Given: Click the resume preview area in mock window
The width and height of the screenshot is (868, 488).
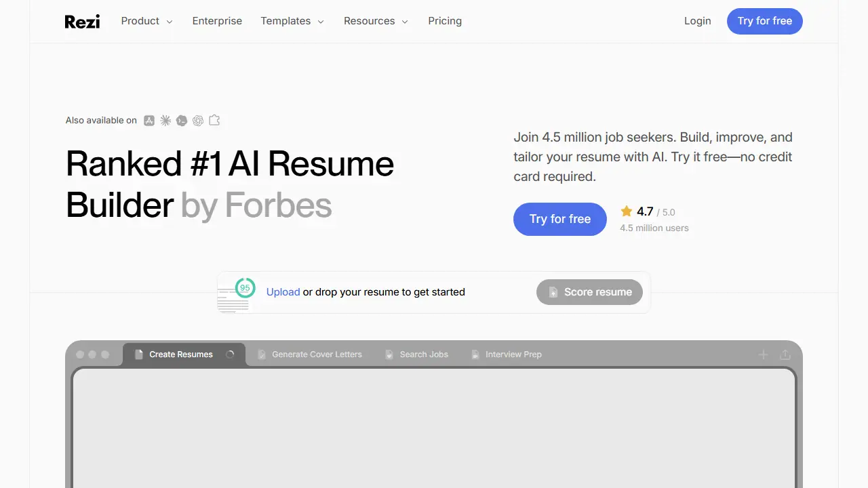Looking at the screenshot, I should pos(434,428).
